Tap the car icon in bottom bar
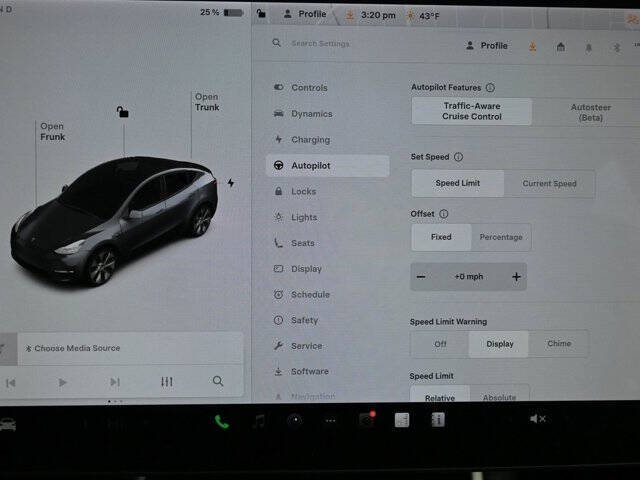 click(x=7, y=424)
